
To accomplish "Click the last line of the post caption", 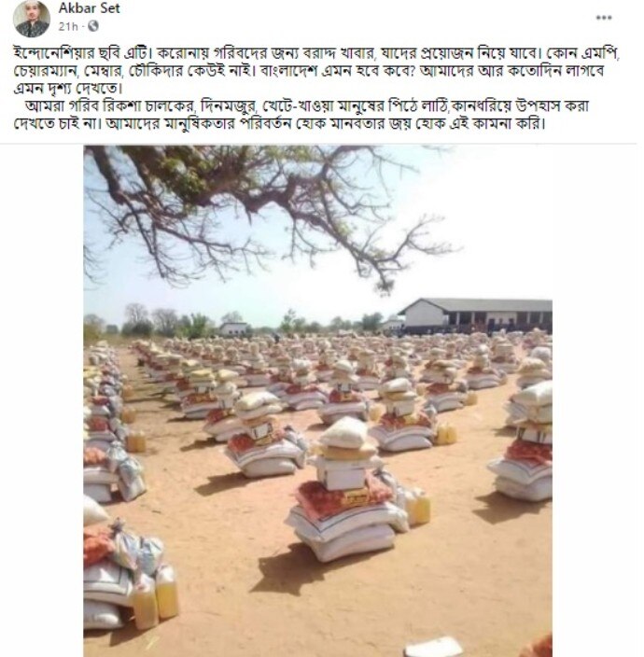I will click(x=279, y=124).
